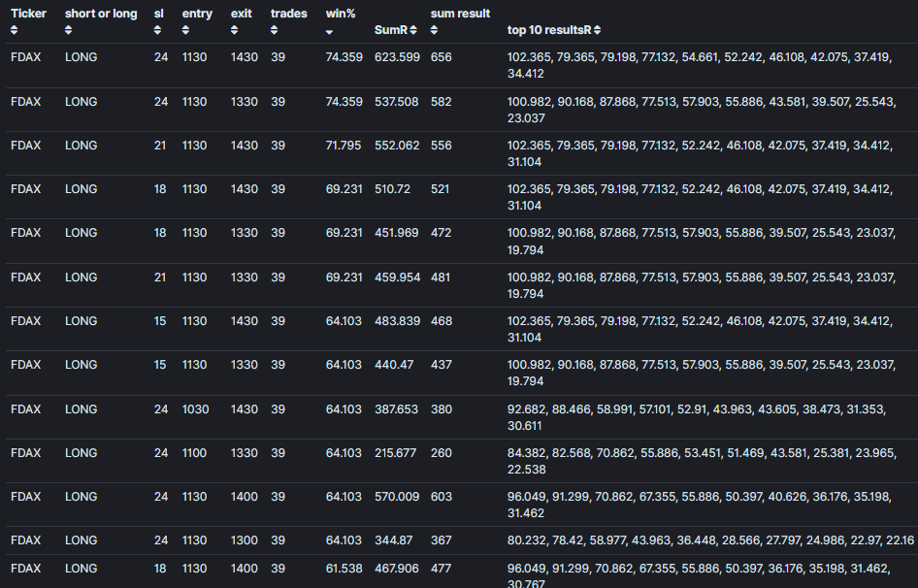This screenshot has height=588, width=918.
Task: Select entry value 1100
Action: pos(194,453)
